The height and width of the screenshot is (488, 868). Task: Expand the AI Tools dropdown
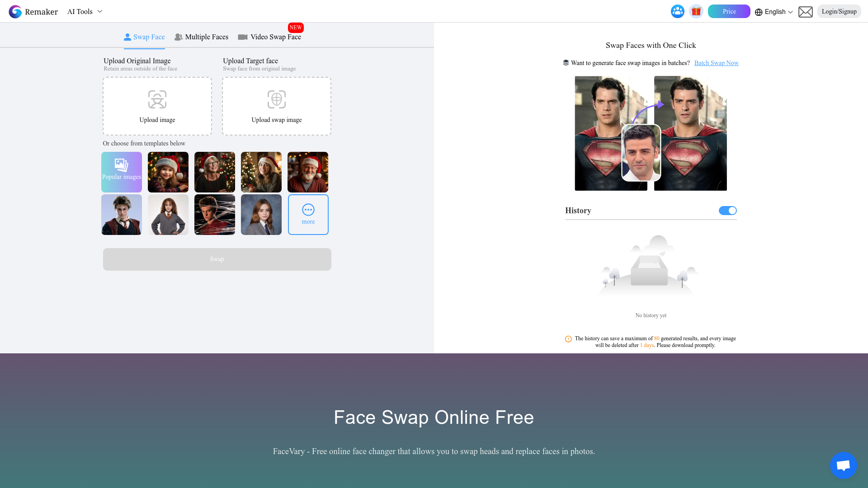coord(84,11)
